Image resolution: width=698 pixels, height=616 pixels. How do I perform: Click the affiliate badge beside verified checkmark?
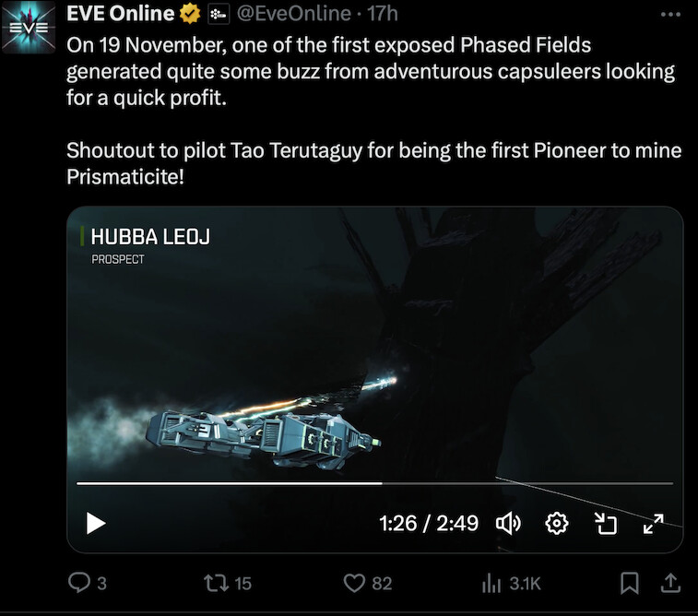tap(219, 14)
